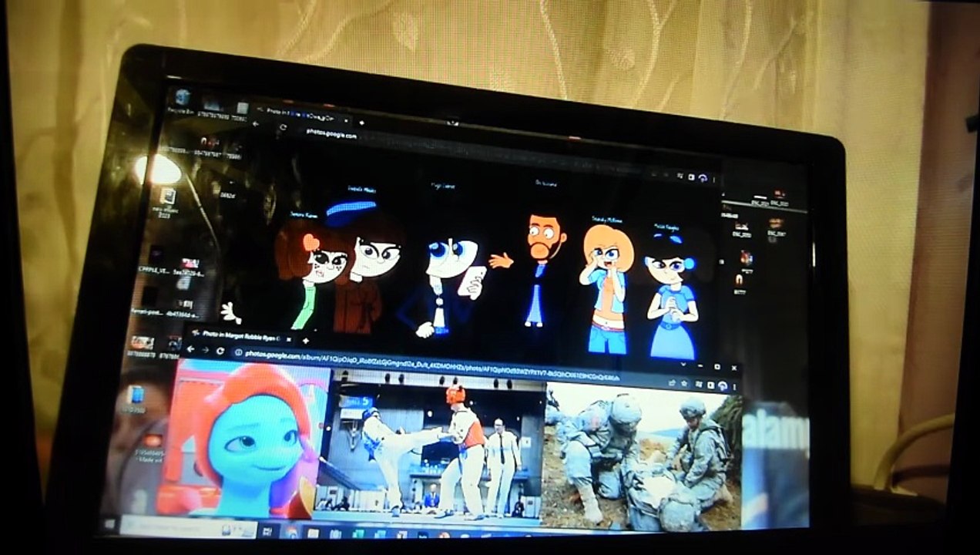Open the Windows Start menu
The image size is (980, 555).
(110, 523)
